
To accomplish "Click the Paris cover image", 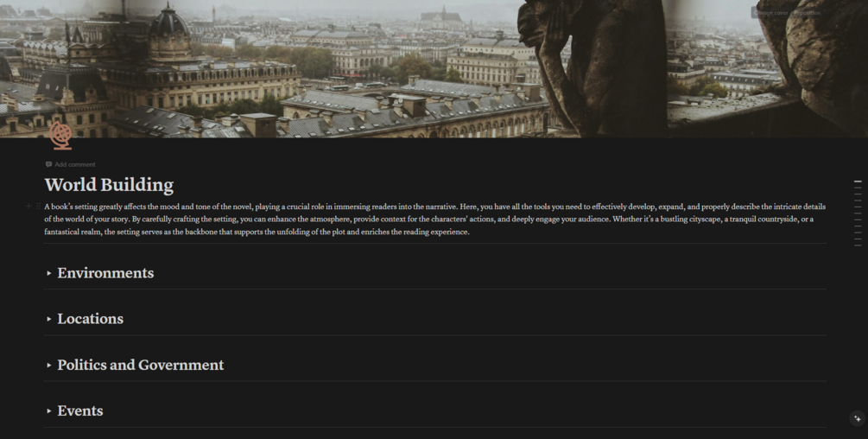I will (434, 68).
